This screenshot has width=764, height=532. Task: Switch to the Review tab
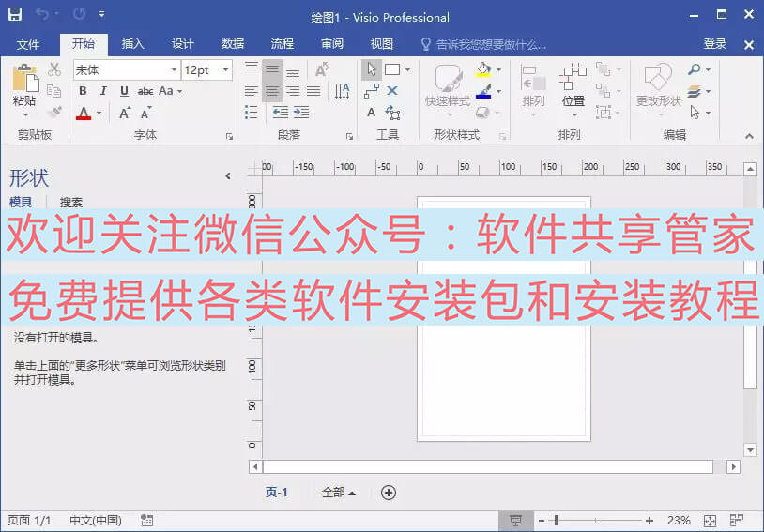(332, 44)
